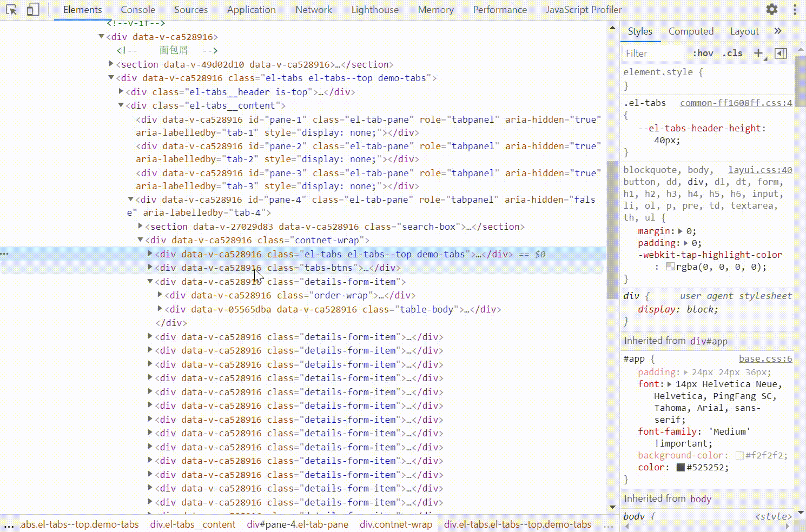
Task: Switch to the Elements tab
Action: [82, 10]
